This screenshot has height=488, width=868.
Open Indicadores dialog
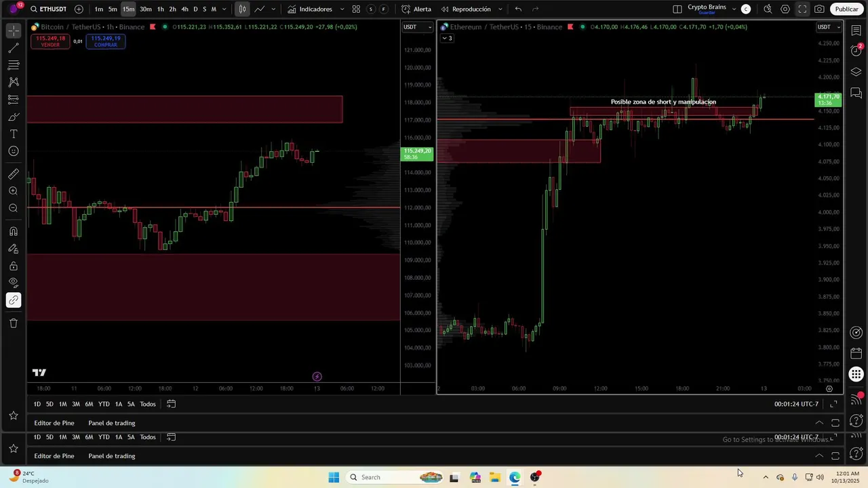coord(310,9)
